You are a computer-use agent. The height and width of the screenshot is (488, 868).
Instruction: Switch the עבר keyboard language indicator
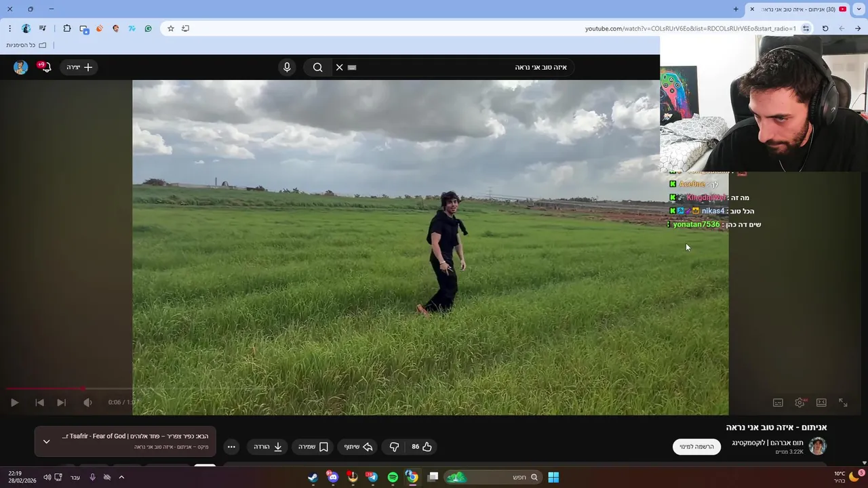tap(75, 477)
